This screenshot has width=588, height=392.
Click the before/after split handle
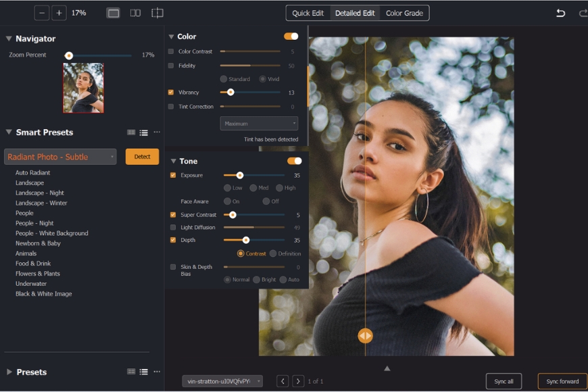point(365,336)
